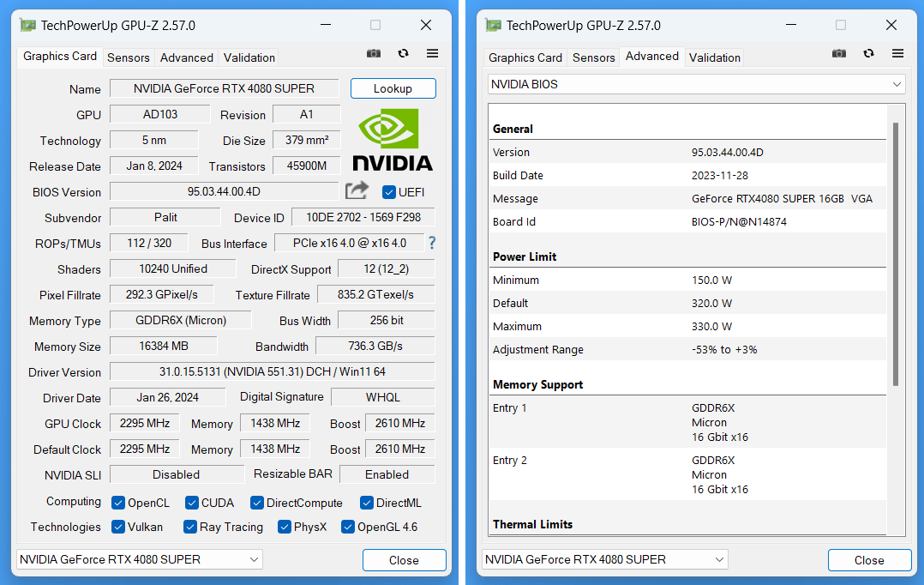
Task: Toggle the Vulkan checkbox
Action: [118, 527]
